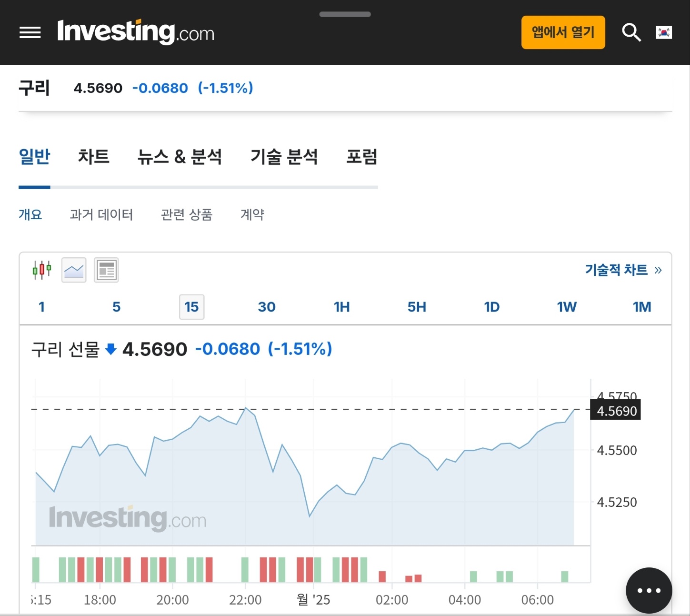Click the 4.5500 axis label
Screen dimensions: 690x616
pos(617,450)
